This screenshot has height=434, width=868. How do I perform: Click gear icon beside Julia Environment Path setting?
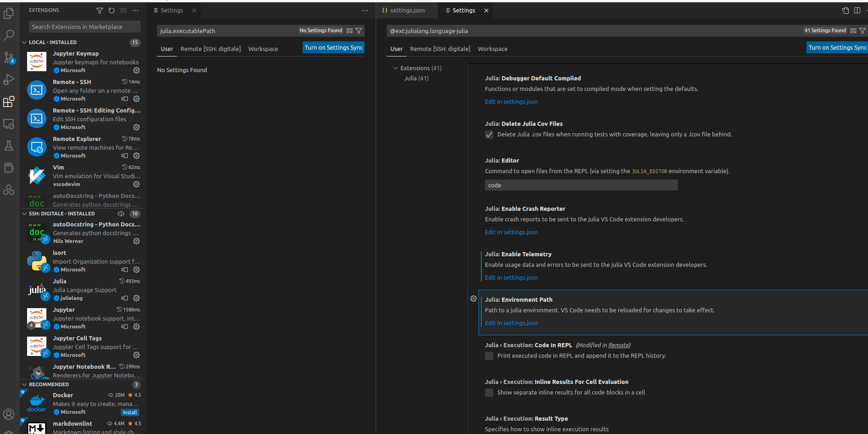(x=473, y=299)
